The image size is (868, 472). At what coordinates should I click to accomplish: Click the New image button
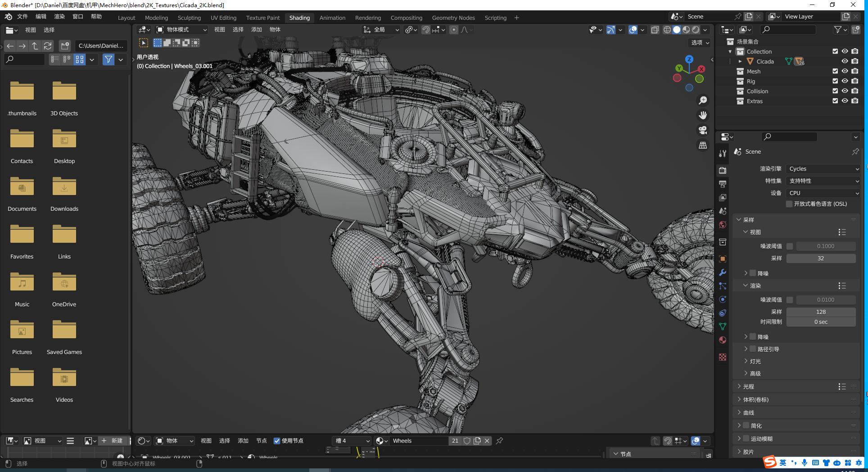point(112,441)
